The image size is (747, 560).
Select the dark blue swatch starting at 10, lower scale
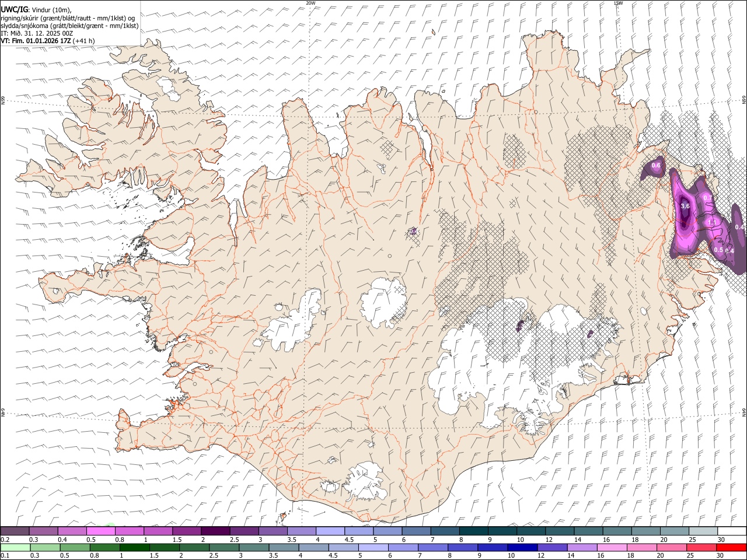[x=522, y=548]
